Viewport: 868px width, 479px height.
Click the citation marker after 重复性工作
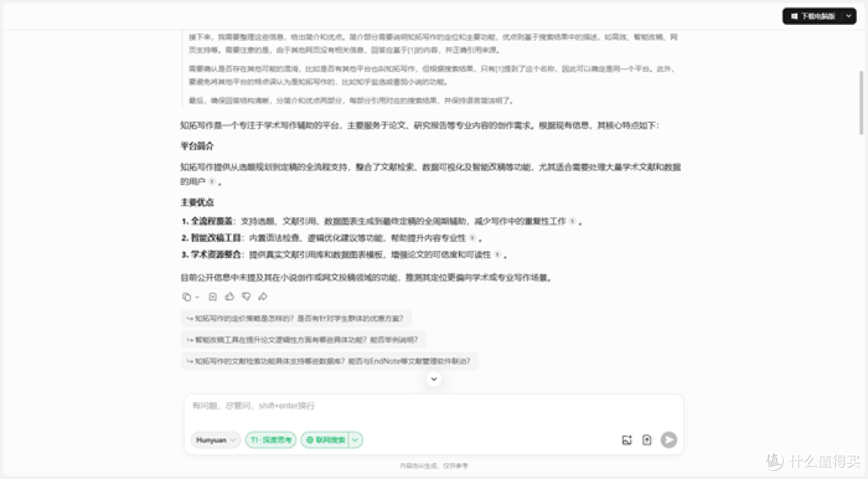572,221
